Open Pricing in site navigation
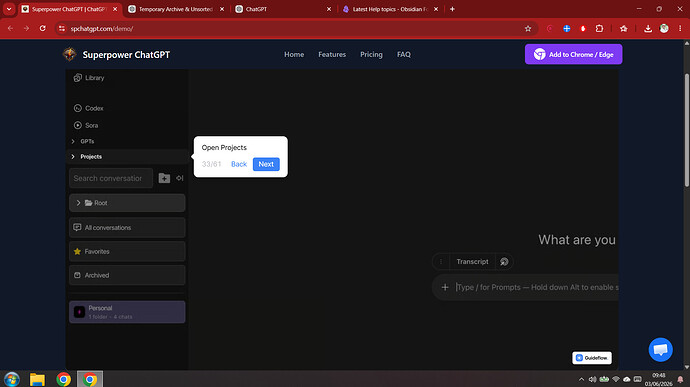 371,55
